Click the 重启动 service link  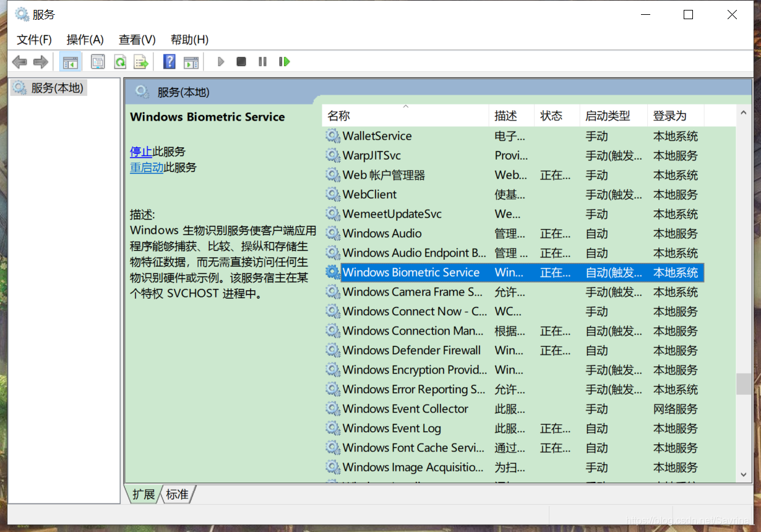pos(147,167)
